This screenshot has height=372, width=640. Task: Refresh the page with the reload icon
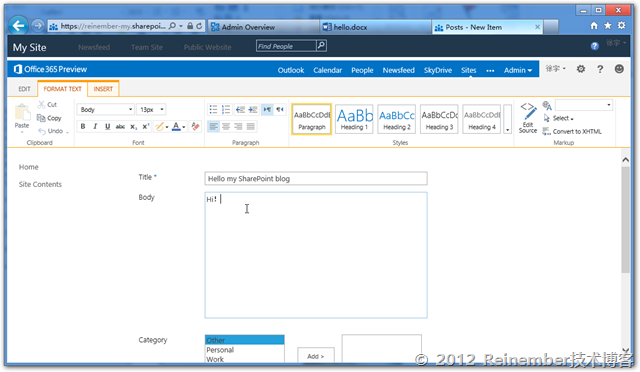199,26
